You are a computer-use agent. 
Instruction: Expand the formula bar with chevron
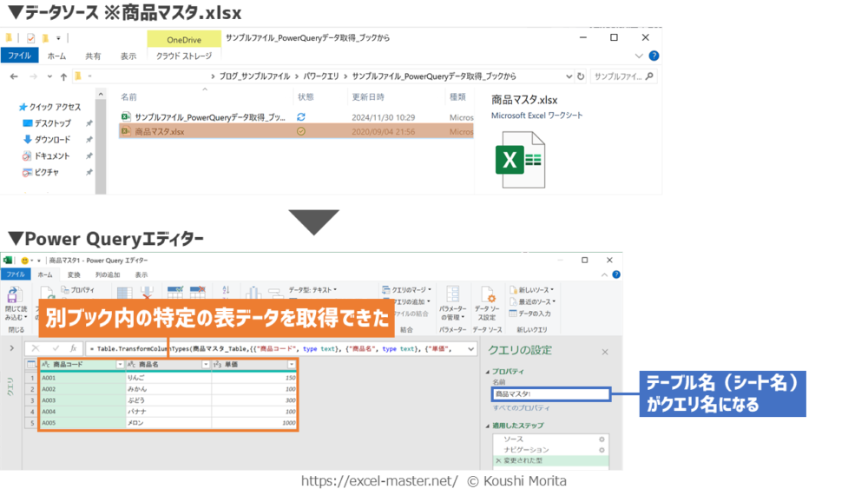[x=470, y=348]
